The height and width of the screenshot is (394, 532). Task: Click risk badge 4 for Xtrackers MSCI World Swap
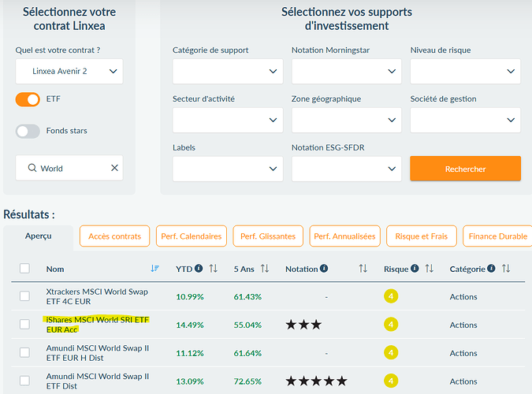click(391, 296)
